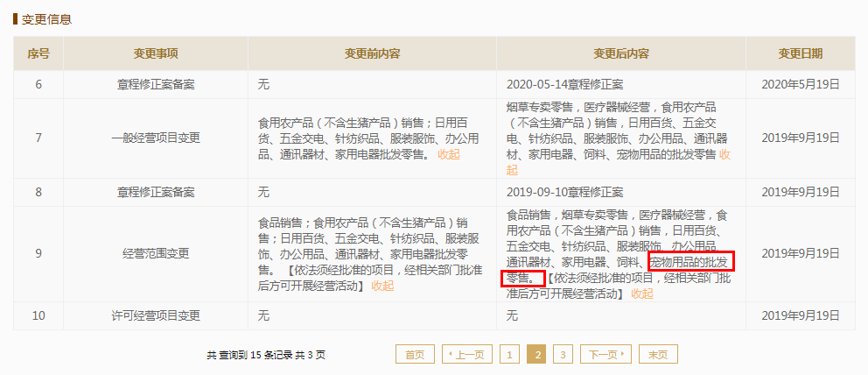868x375 pixels.
Task: Open page 3 of results
Action: coord(563,355)
